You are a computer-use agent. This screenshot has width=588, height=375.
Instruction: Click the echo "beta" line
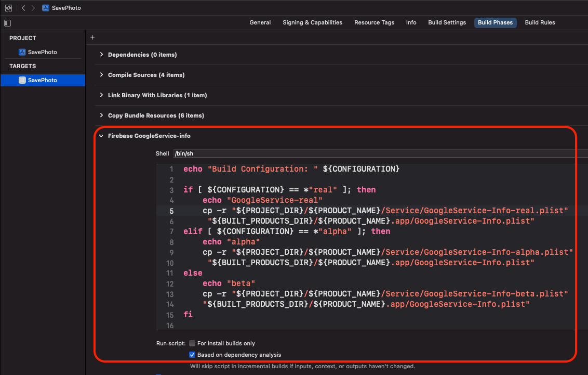click(x=229, y=283)
